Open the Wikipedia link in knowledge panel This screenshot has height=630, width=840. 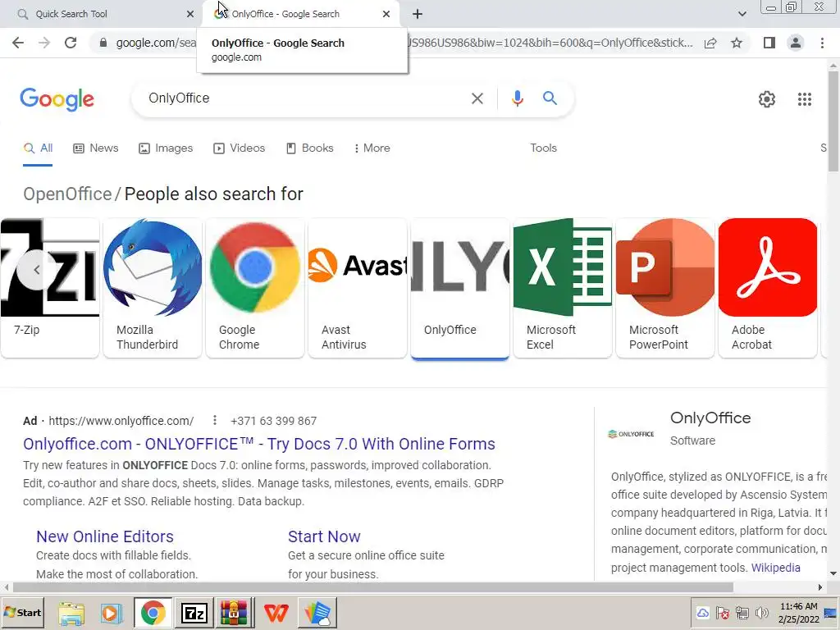(x=776, y=568)
